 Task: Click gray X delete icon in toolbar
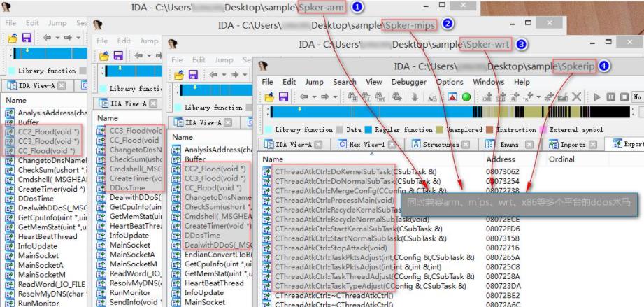point(576,97)
